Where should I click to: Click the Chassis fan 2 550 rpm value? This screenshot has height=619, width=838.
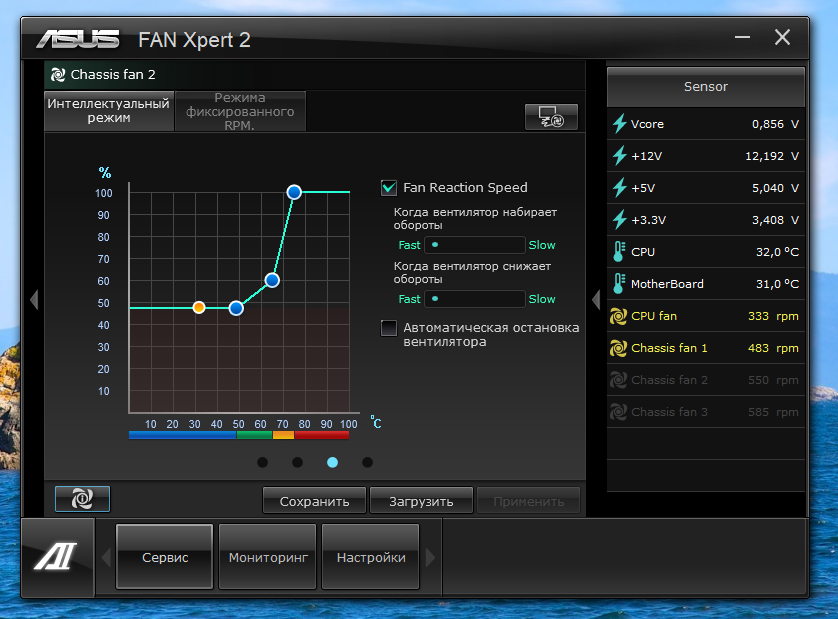coord(773,380)
